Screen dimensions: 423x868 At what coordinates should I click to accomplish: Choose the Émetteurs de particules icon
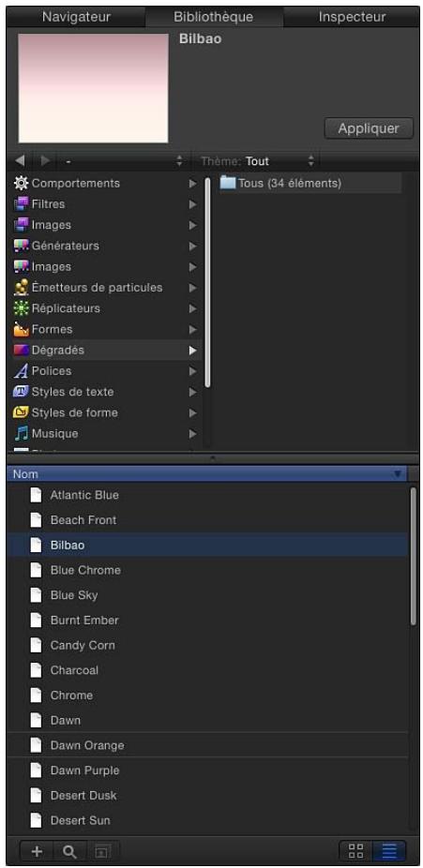[21, 288]
